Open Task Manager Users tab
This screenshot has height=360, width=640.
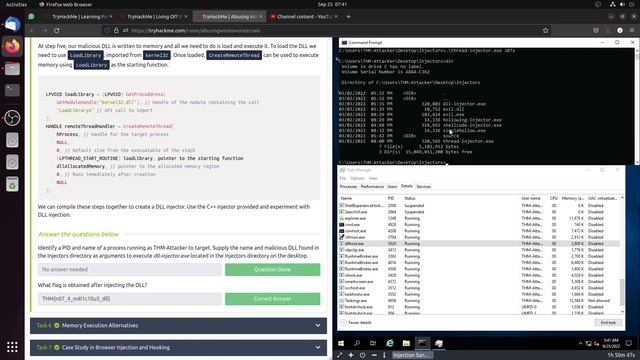(392, 187)
